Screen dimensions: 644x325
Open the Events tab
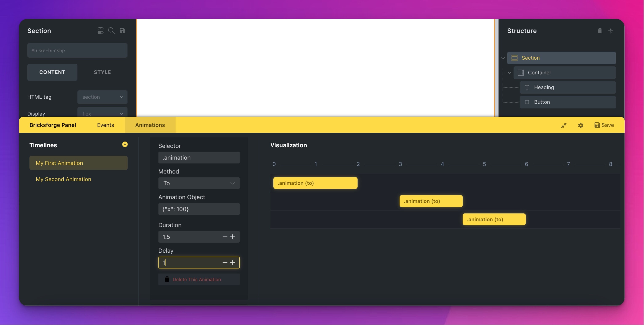tap(105, 125)
